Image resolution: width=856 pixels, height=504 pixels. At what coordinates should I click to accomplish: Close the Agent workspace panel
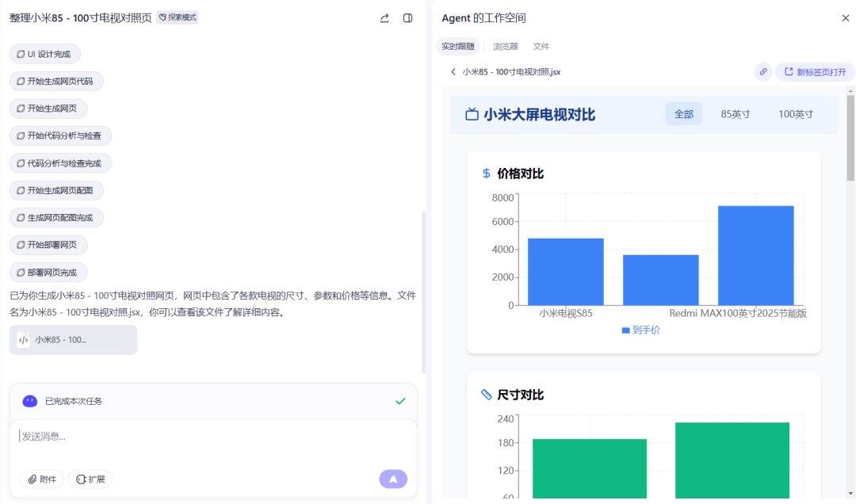pos(845,18)
